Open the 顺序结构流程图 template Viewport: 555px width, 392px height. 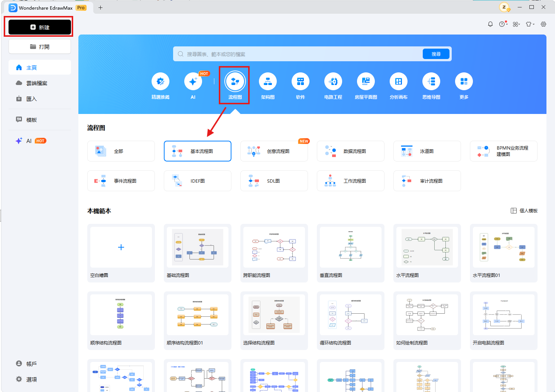121,321
